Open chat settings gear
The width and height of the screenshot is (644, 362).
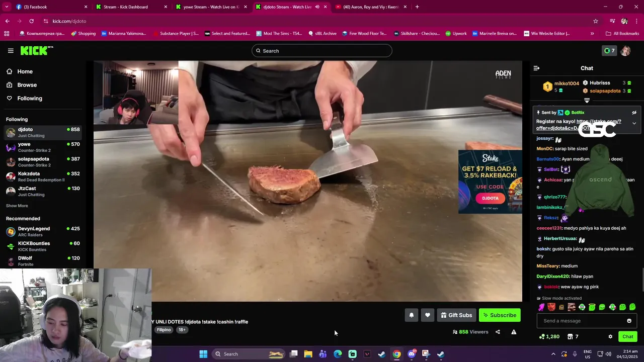(x=610, y=337)
